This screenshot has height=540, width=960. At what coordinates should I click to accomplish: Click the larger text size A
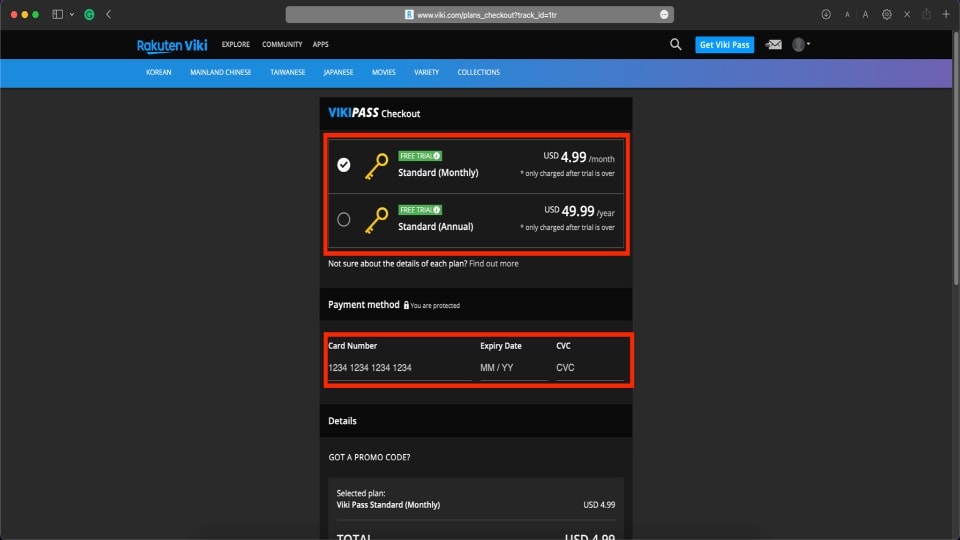(865, 14)
